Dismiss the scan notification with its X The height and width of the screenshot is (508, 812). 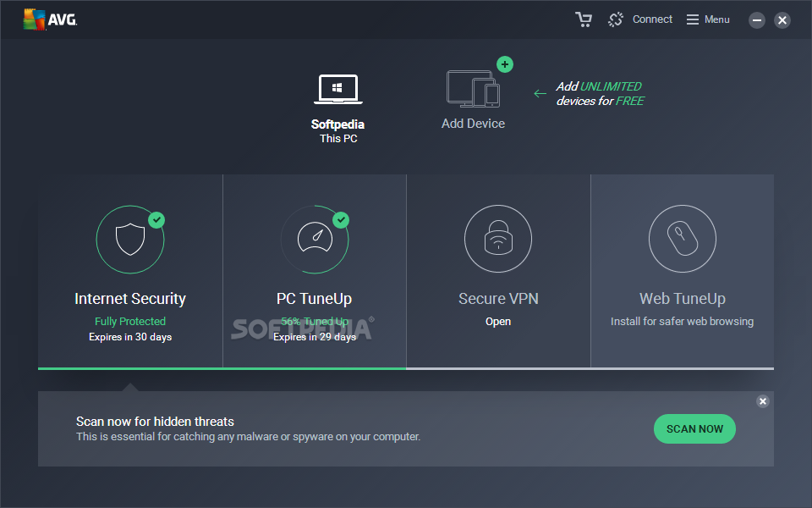[763, 401]
